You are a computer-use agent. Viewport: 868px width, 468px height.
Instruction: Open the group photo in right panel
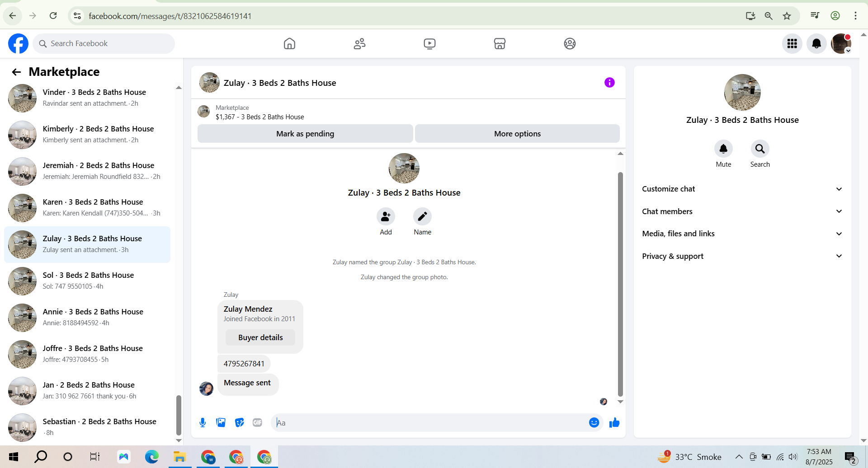pos(742,92)
